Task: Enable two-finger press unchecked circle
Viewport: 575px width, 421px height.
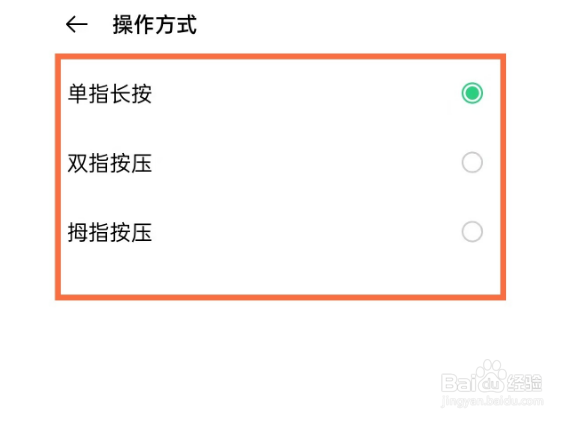Action: tap(472, 162)
